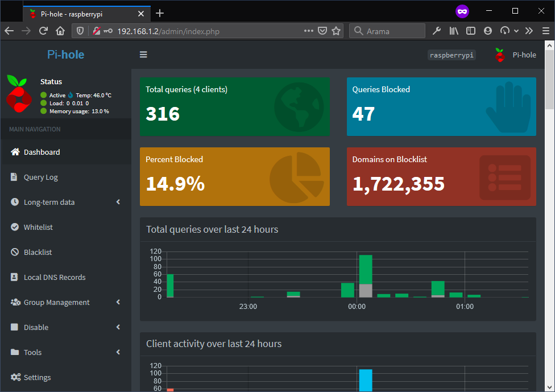Click the page vertical scrollbar thumb

549,79
